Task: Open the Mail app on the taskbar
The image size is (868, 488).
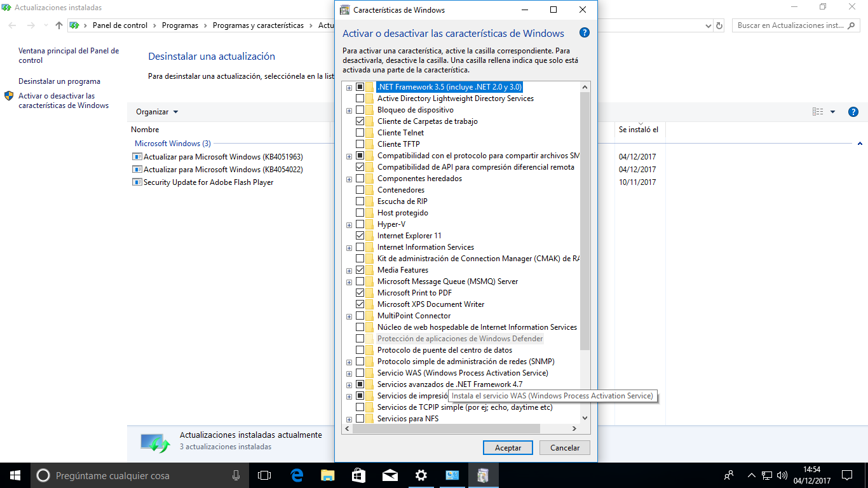Action: tap(390, 475)
